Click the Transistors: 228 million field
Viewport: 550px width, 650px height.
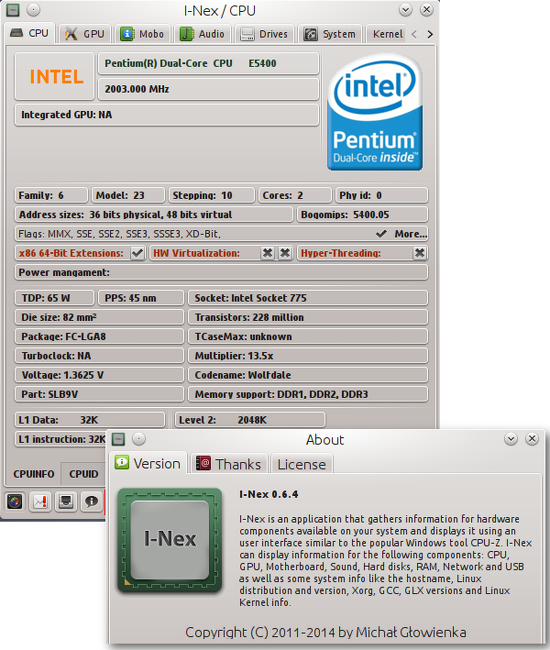[308, 317]
